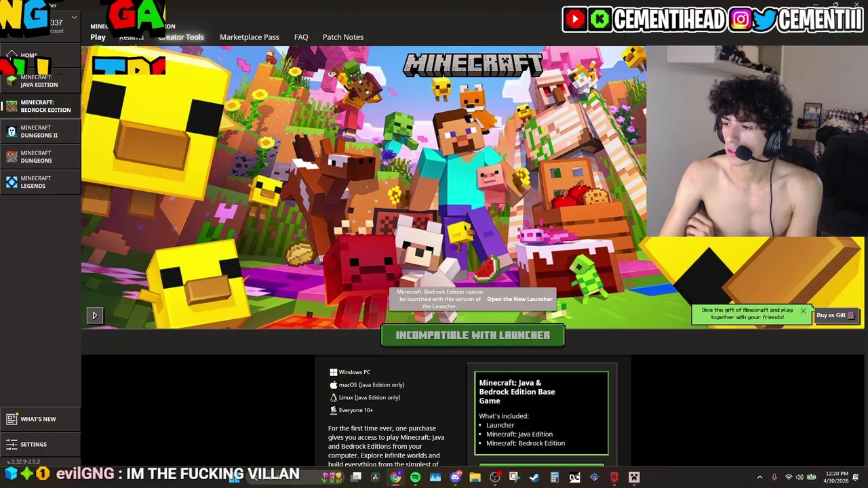868x488 pixels.
Task: Open Minecraft Launcher creeper icon on taskbar
Action: [634, 477]
